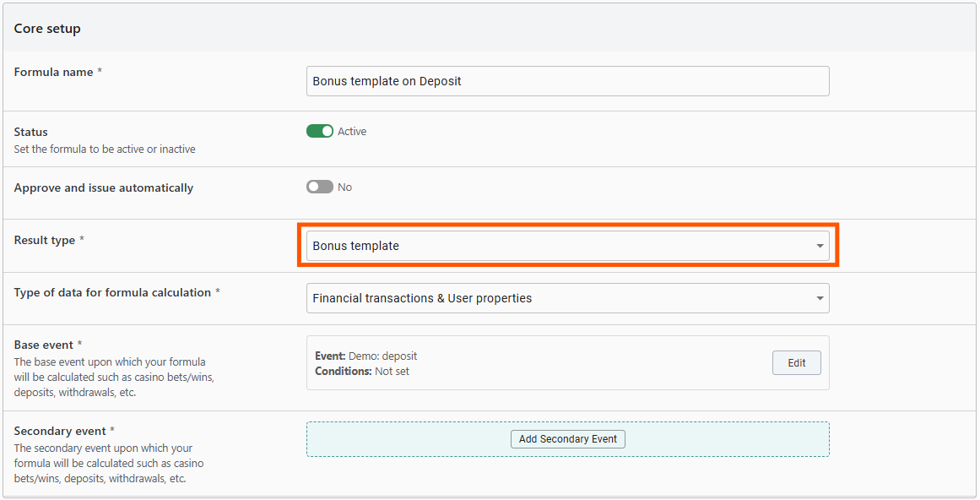Click the Base event field label
980x500 pixels.
[x=44, y=345]
